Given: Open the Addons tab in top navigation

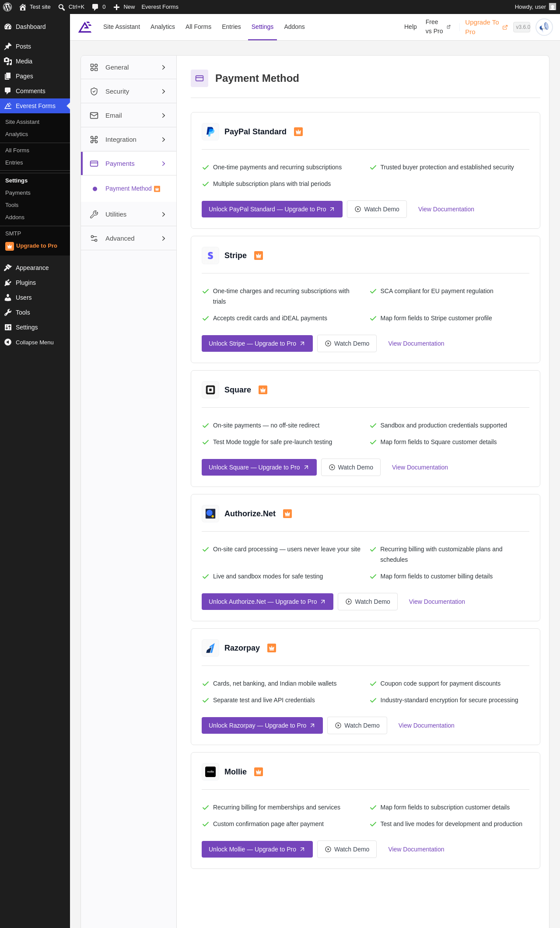Looking at the screenshot, I should click(294, 27).
